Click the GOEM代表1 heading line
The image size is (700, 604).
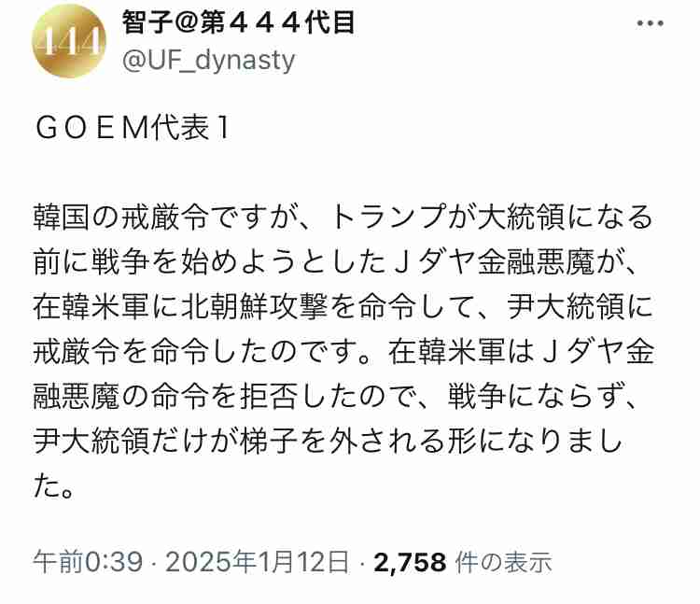(133, 128)
